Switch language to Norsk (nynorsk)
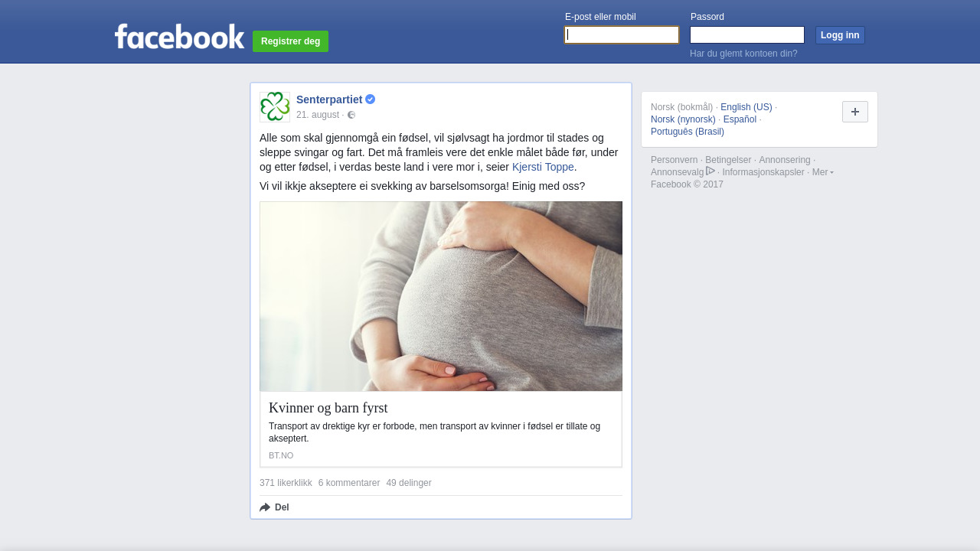 [x=683, y=119]
